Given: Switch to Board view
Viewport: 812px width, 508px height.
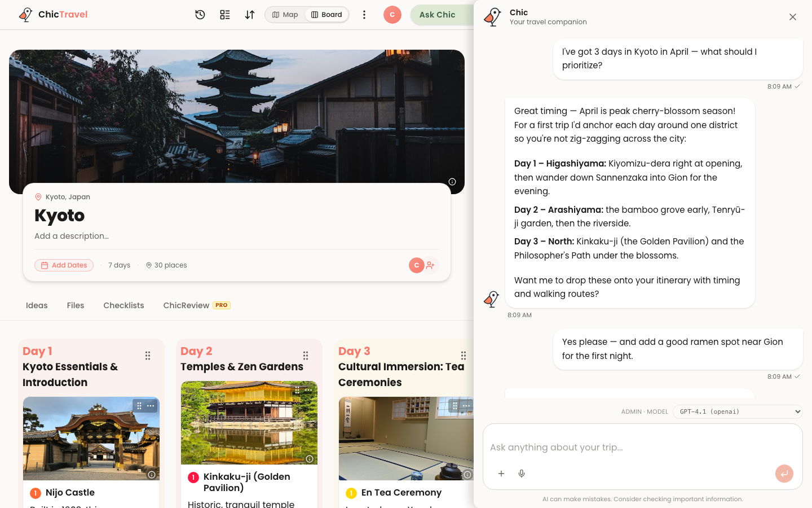Looking at the screenshot, I should point(327,15).
